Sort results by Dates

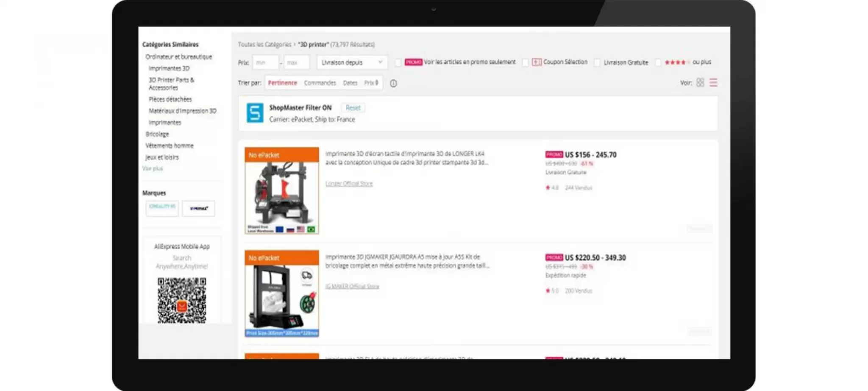click(350, 83)
